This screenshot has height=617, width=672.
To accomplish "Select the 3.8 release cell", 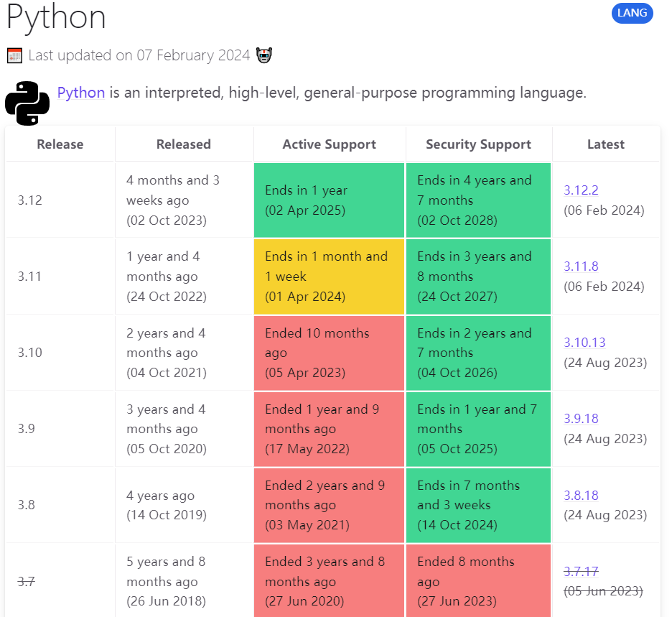I will point(60,505).
